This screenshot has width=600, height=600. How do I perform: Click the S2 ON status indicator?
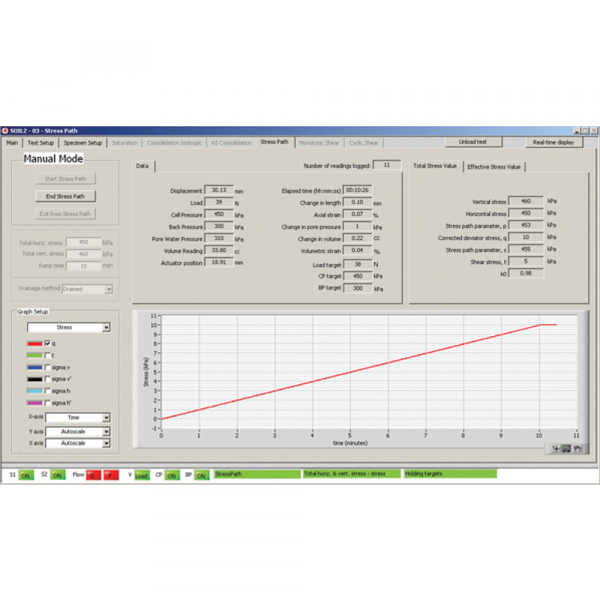[59, 474]
